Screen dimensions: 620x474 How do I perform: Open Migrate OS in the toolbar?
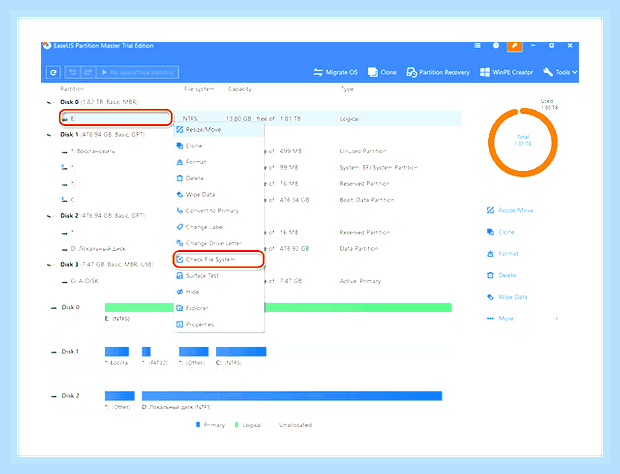coord(336,72)
